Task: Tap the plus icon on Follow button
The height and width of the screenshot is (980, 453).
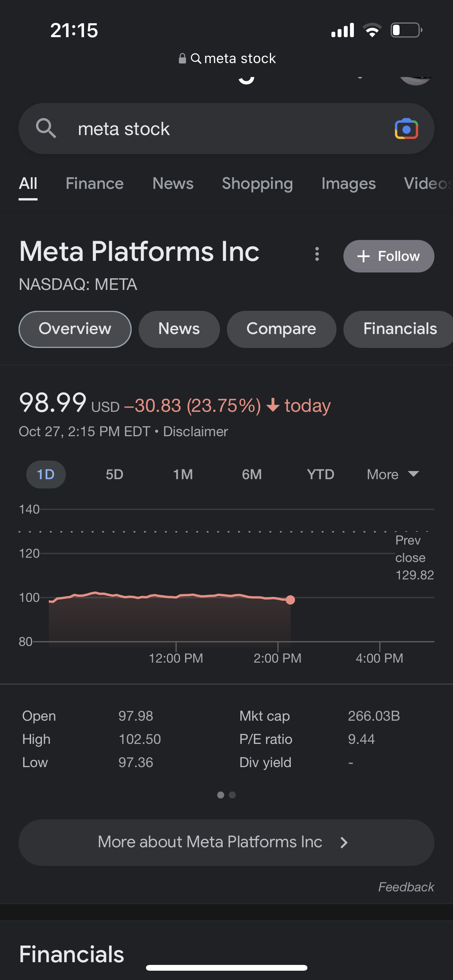Action: point(363,256)
